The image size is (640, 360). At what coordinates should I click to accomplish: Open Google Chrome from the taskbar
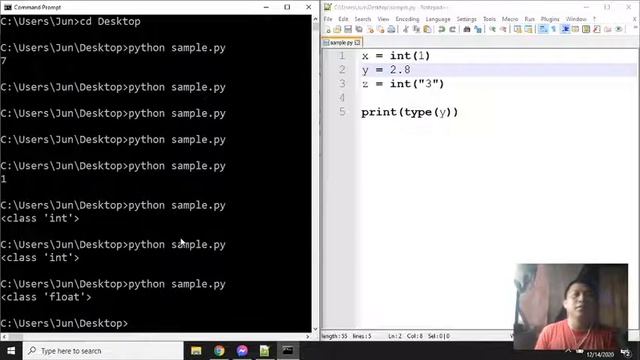click(x=219, y=351)
